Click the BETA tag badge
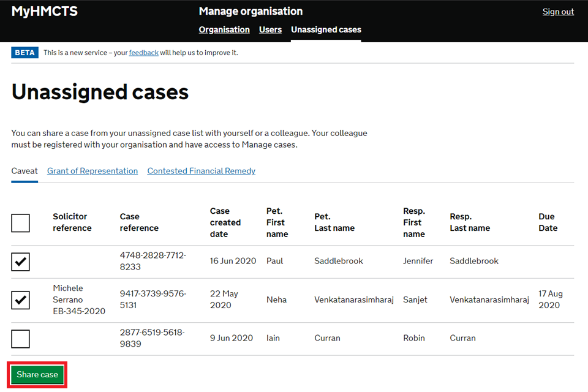 point(24,53)
